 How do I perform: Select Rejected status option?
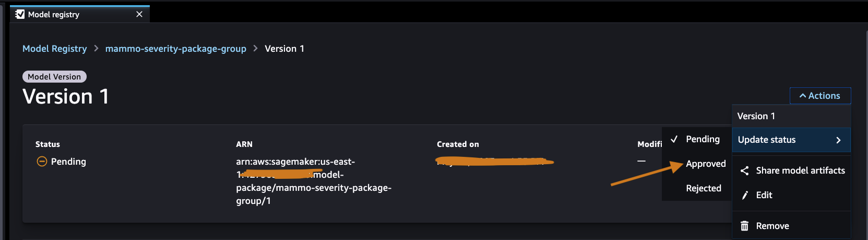(703, 188)
